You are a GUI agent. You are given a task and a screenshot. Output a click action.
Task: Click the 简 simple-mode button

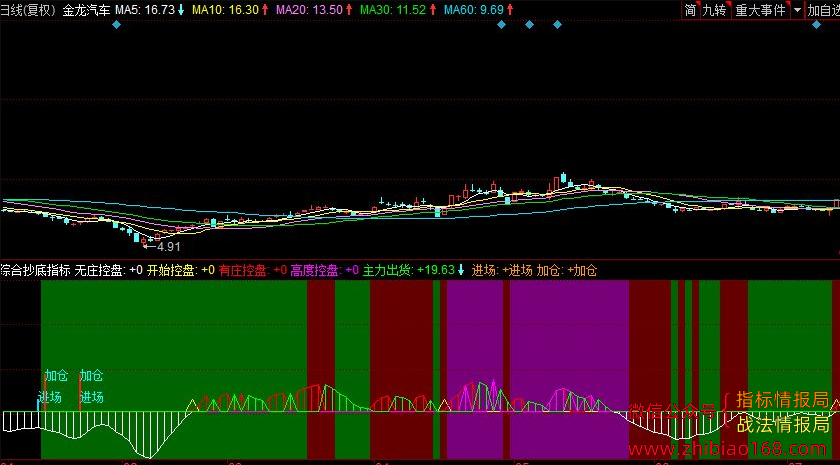[691, 10]
